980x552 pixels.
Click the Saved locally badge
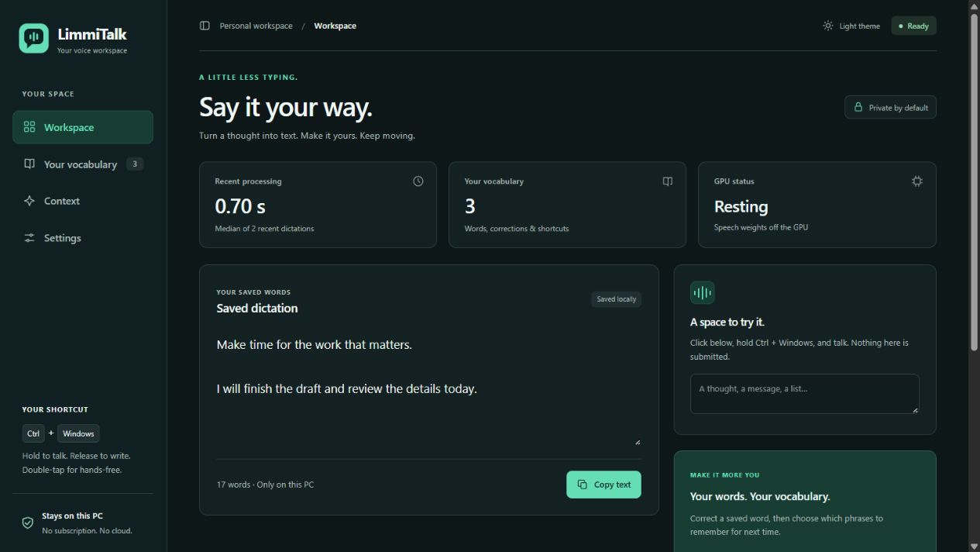[616, 299]
